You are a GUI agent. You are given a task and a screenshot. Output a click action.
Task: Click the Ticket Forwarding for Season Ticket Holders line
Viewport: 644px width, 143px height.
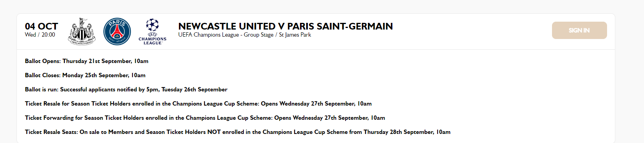(205, 118)
